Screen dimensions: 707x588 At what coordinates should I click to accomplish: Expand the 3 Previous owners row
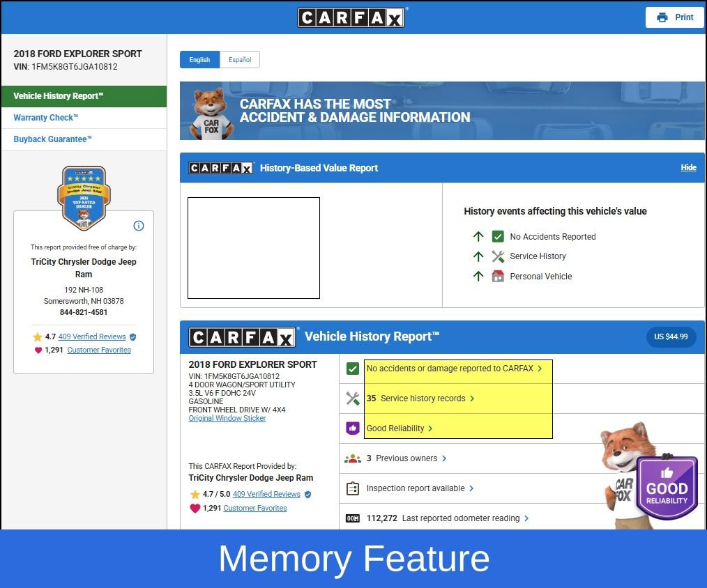[x=406, y=458]
